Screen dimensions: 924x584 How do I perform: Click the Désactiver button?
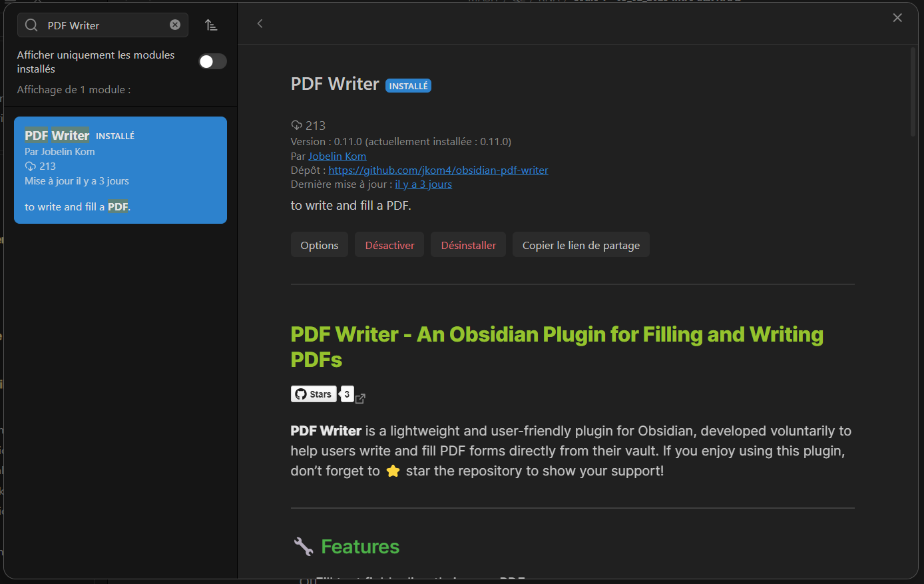pos(389,245)
